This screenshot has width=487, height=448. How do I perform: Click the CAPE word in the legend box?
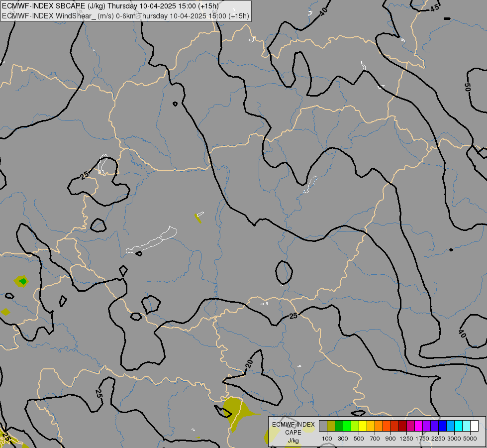(x=293, y=433)
